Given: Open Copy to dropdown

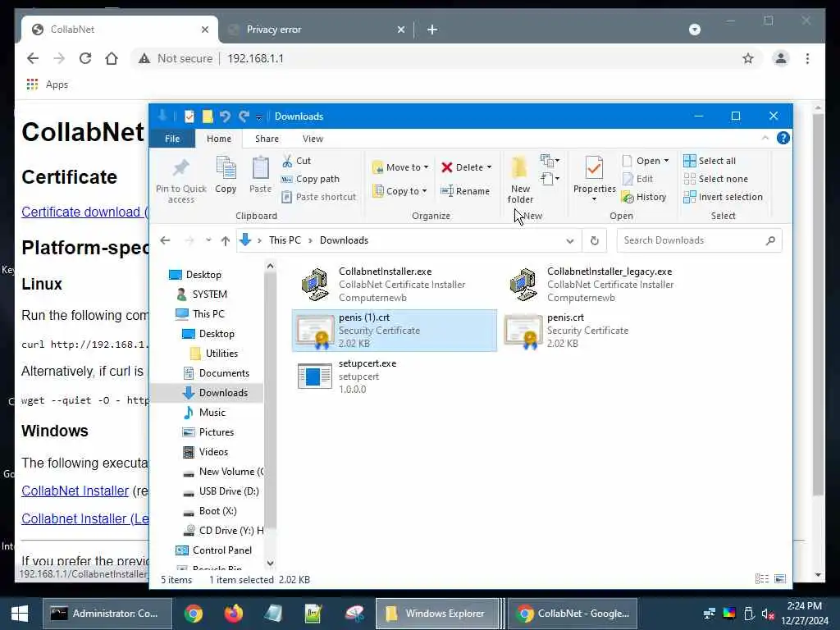Looking at the screenshot, I should point(400,191).
